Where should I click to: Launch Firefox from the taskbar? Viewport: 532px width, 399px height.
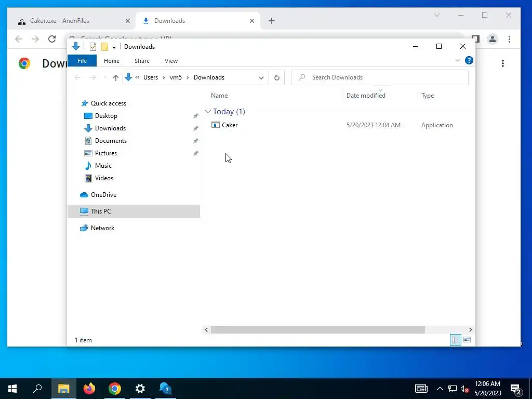pos(89,389)
